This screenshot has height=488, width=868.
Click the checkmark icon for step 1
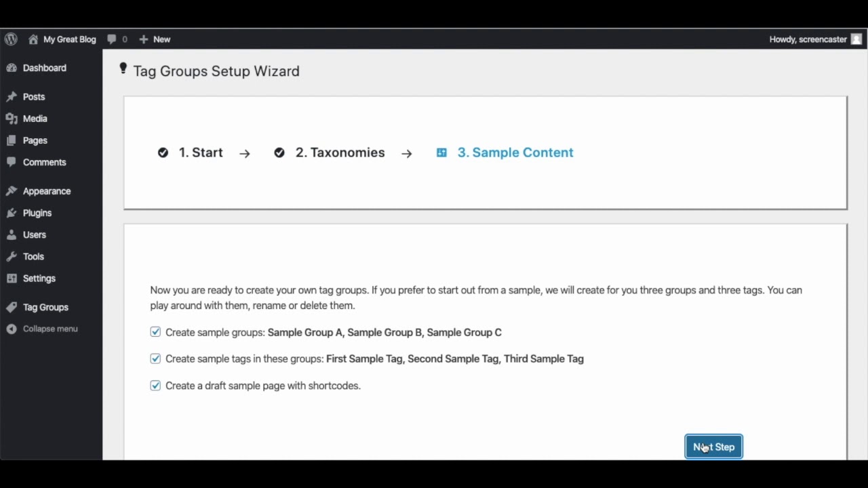pyautogui.click(x=163, y=152)
